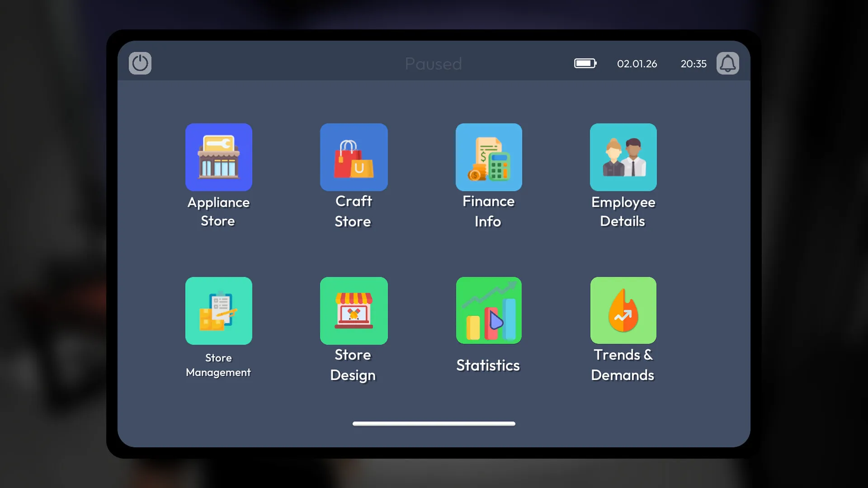Launch the Craft Store shopping bags icon
The image size is (868, 488).
tap(354, 157)
